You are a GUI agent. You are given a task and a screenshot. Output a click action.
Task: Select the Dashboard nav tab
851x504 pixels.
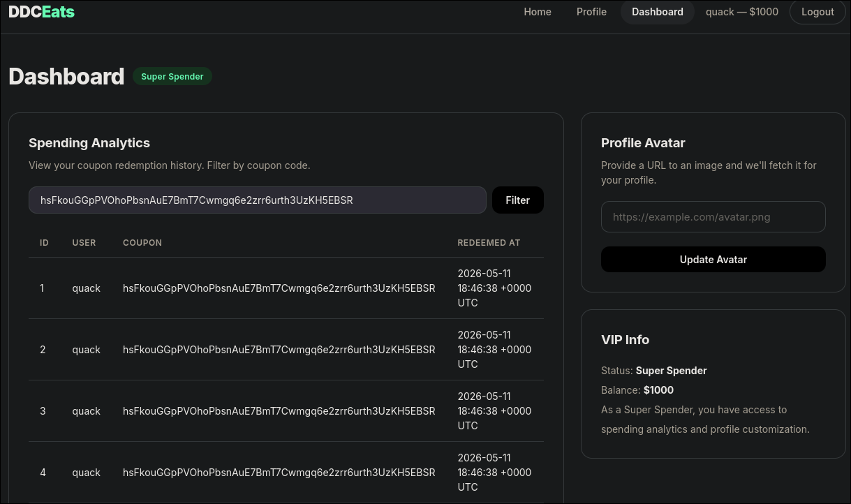[658, 12]
